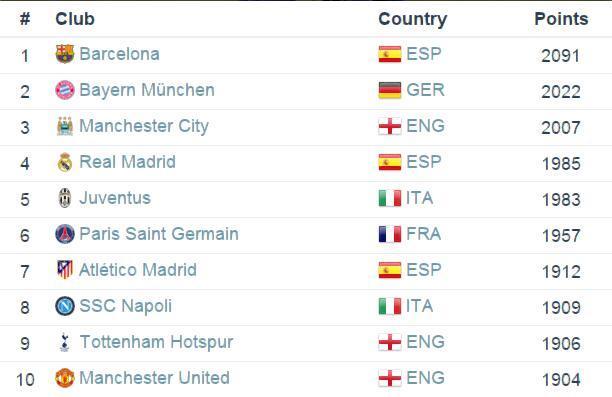Sort by the Club column header
Screen dimensions: 612x397
75,19
